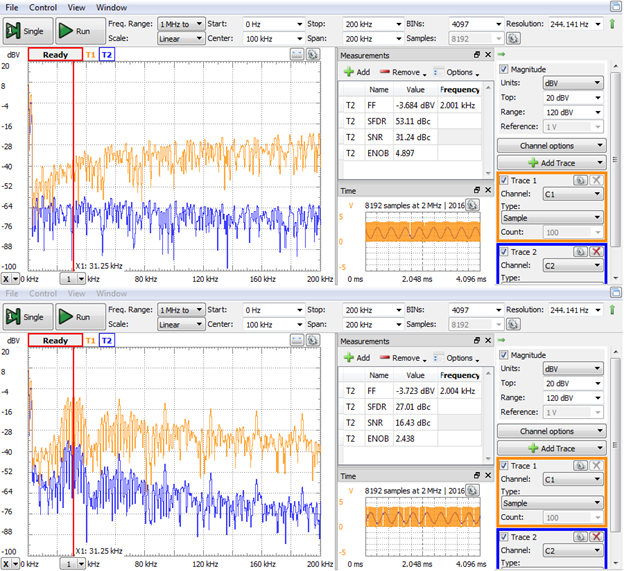Open the Control menu in top window

pyautogui.click(x=43, y=8)
